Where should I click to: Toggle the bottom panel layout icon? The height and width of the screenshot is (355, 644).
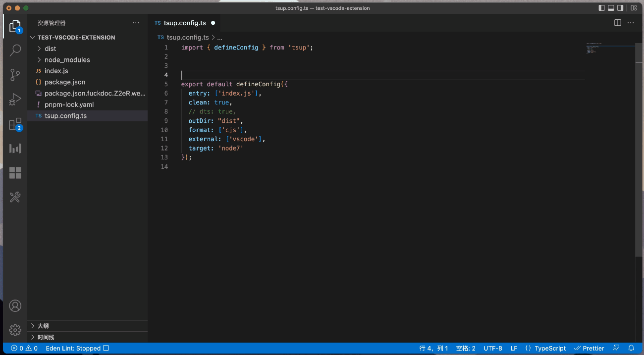click(x=611, y=8)
